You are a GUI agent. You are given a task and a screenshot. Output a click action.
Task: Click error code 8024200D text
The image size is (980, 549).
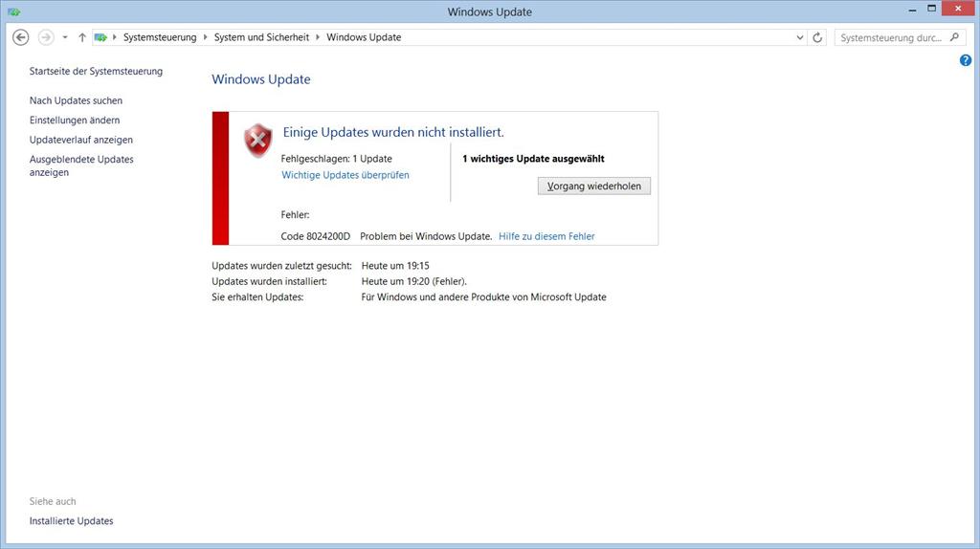pos(316,236)
